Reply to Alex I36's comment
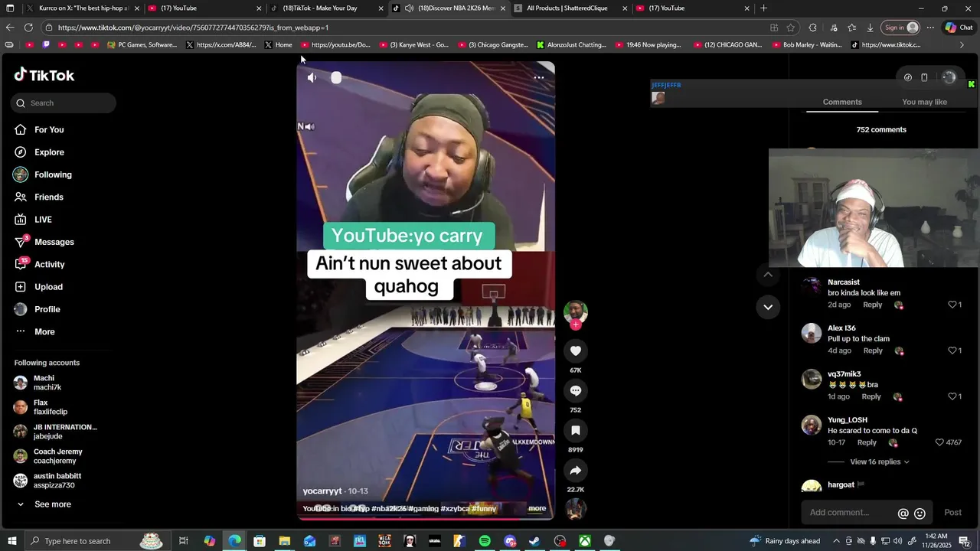Viewport: 980px width, 551px height. click(873, 350)
